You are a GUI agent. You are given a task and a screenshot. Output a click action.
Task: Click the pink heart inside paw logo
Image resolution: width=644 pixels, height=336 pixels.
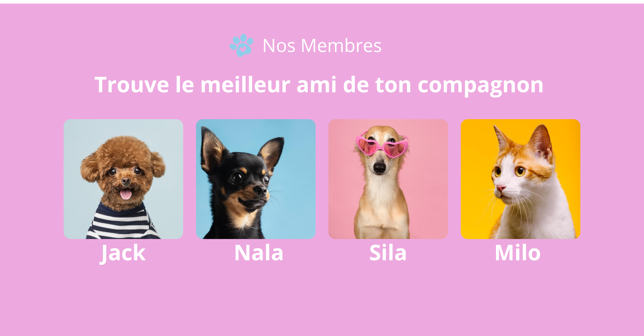point(243,49)
